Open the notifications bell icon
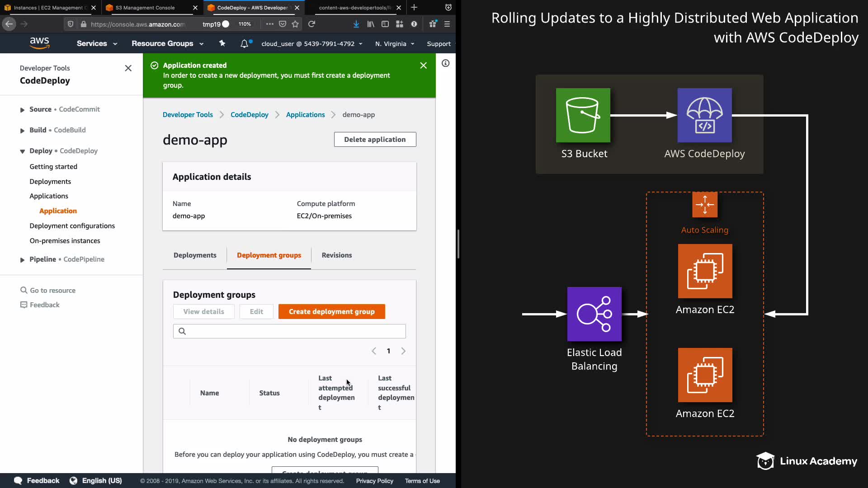 click(244, 43)
